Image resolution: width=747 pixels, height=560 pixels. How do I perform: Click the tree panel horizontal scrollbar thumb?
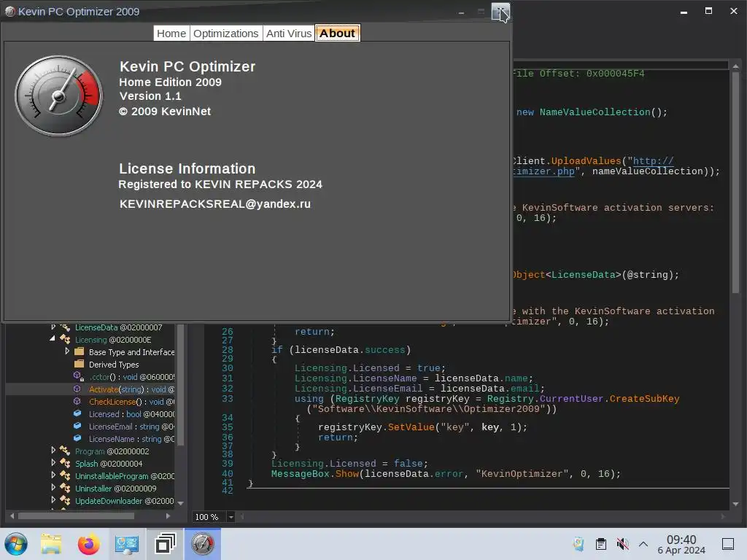pyautogui.click(x=76, y=516)
